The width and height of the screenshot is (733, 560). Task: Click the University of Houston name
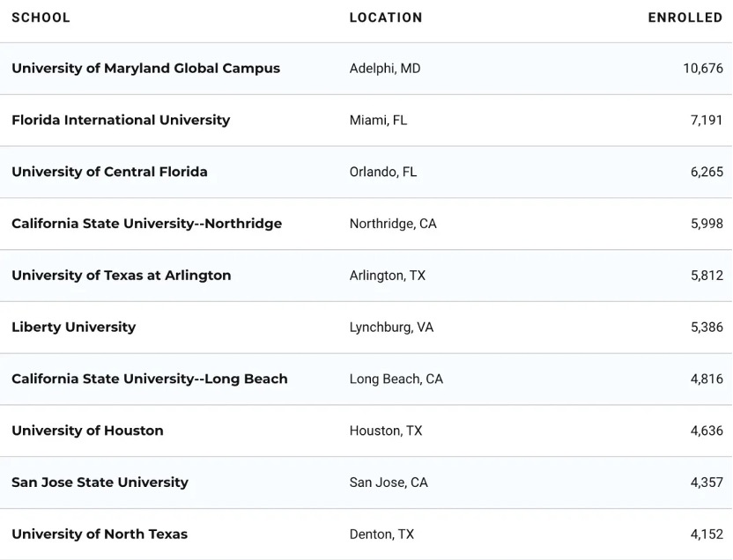pos(87,431)
